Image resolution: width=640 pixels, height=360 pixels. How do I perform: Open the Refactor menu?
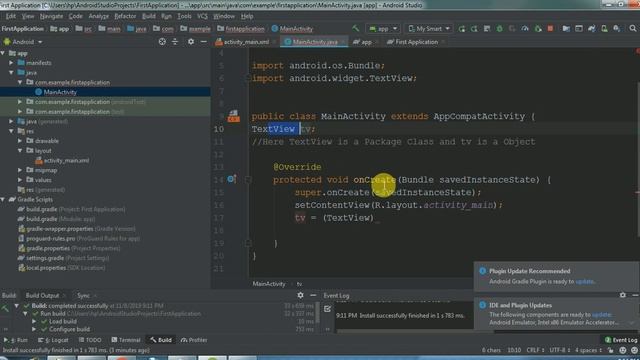125,16
